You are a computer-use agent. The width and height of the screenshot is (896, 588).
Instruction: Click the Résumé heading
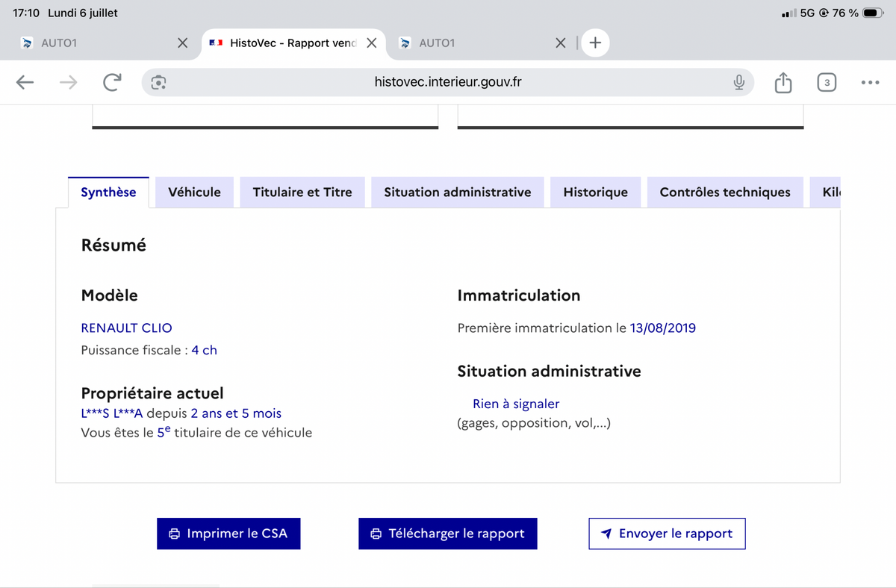coord(113,245)
